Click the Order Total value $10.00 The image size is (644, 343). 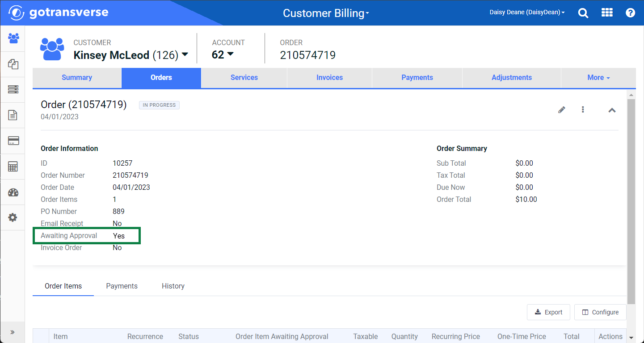click(526, 200)
